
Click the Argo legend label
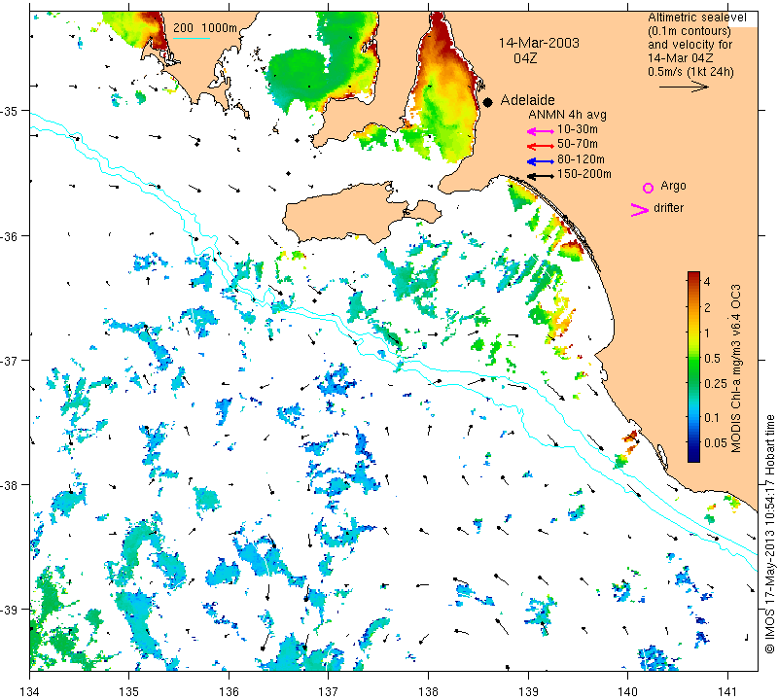(673, 186)
